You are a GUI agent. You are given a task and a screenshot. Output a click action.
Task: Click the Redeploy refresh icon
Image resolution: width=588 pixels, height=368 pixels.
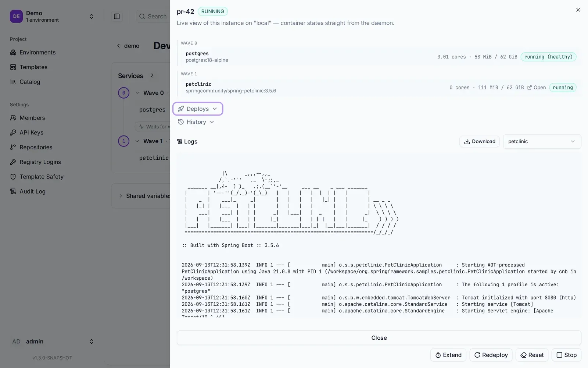(x=477, y=355)
